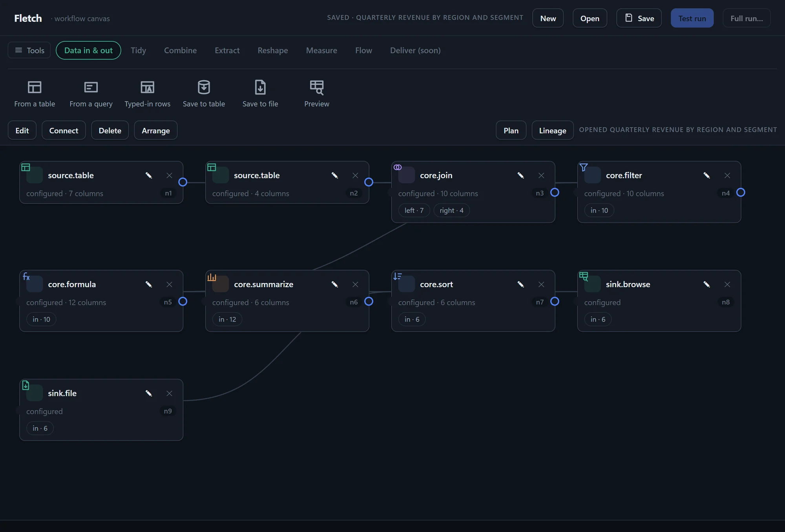This screenshot has height=532, width=785.
Task: Edit the core.sort node with pencil
Action: tap(521, 284)
